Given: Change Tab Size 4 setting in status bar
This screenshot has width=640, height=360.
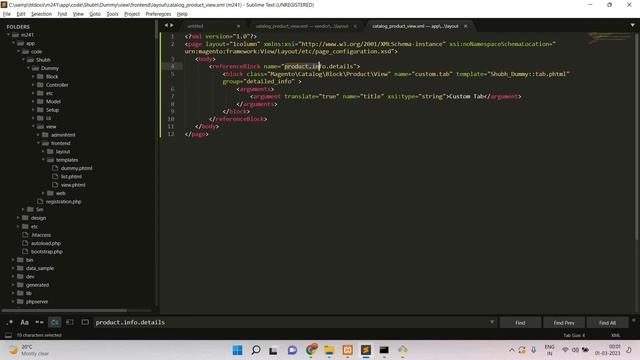Looking at the screenshot, I should 574,336.
